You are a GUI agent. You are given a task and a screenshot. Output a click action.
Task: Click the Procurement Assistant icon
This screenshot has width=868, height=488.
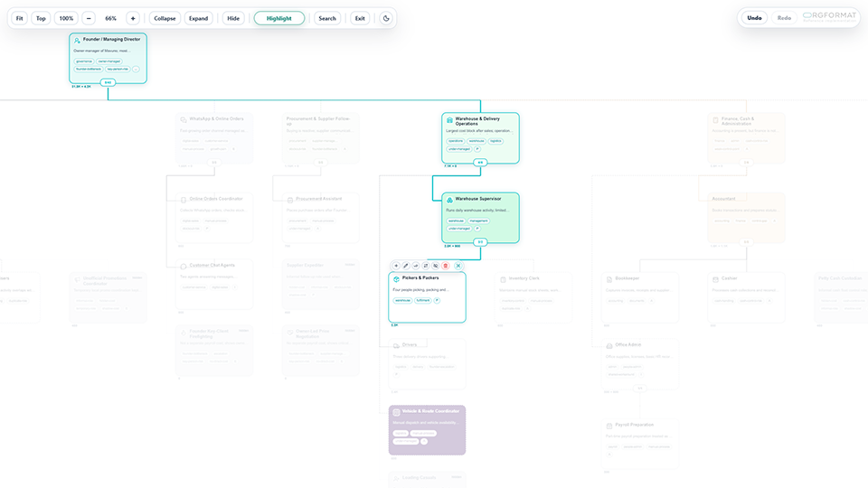click(290, 200)
